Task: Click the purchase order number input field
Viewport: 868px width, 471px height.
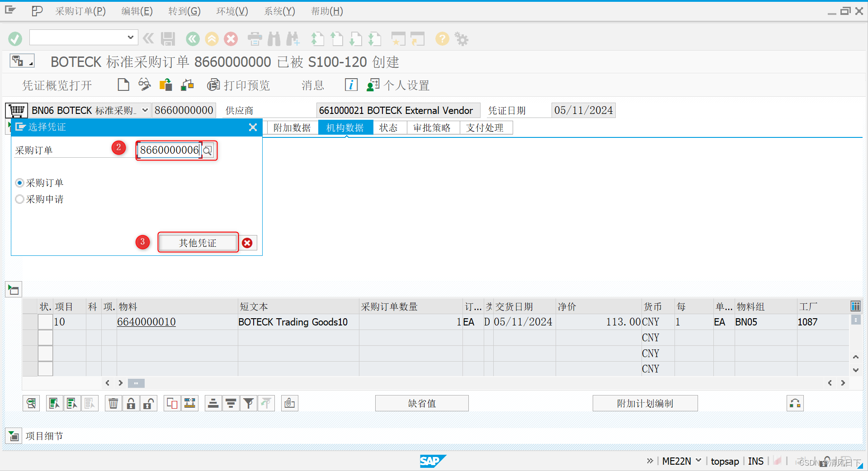Action: (x=168, y=150)
